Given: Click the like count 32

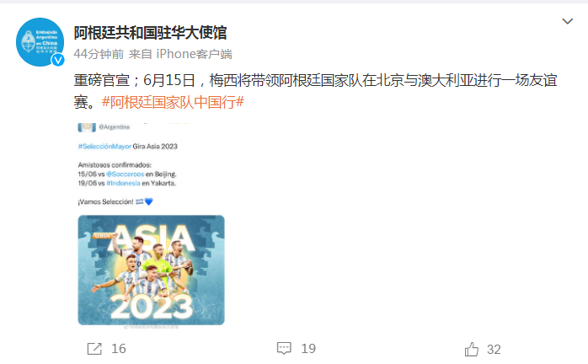Looking at the screenshot, I should (x=494, y=350).
